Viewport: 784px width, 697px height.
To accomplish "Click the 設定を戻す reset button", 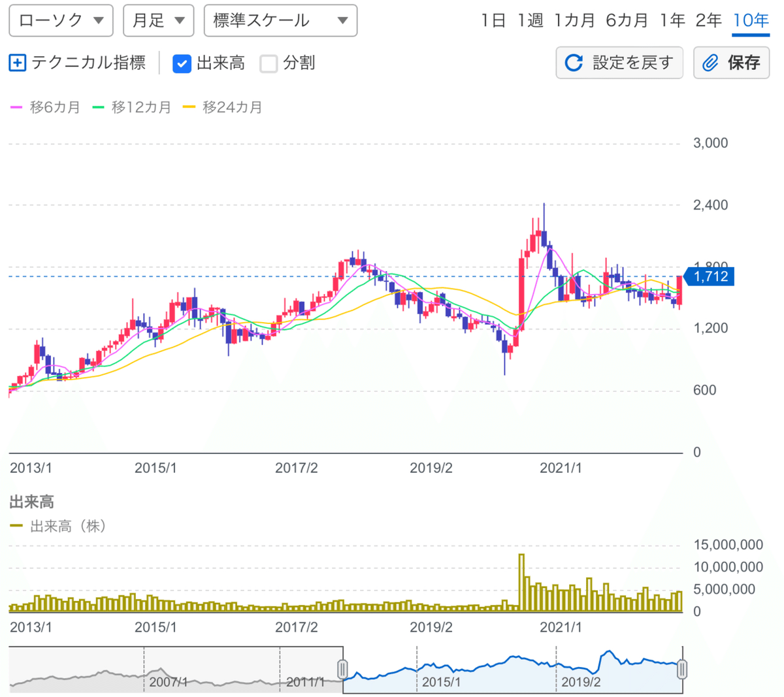I will [619, 63].
